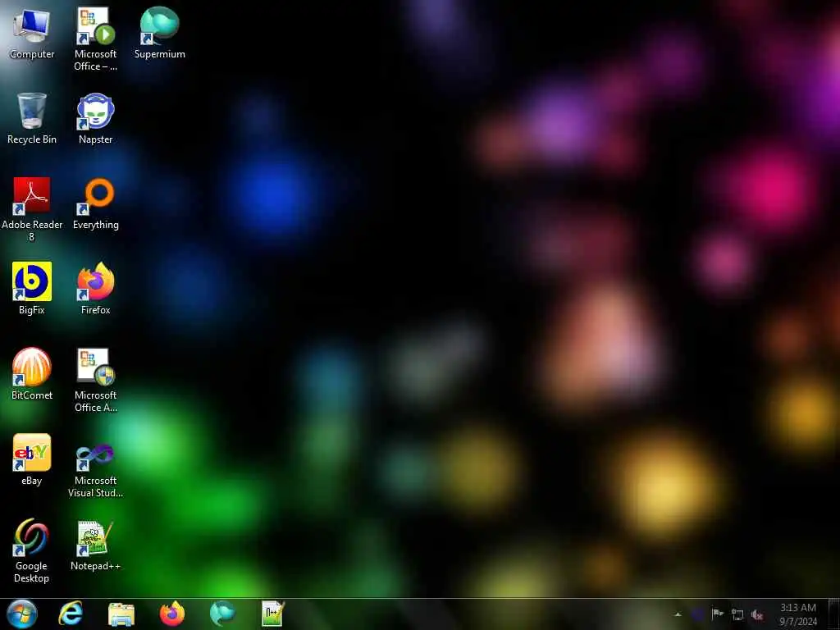Select the Microsoft Office A... shortcut with shield

point(95,381)
